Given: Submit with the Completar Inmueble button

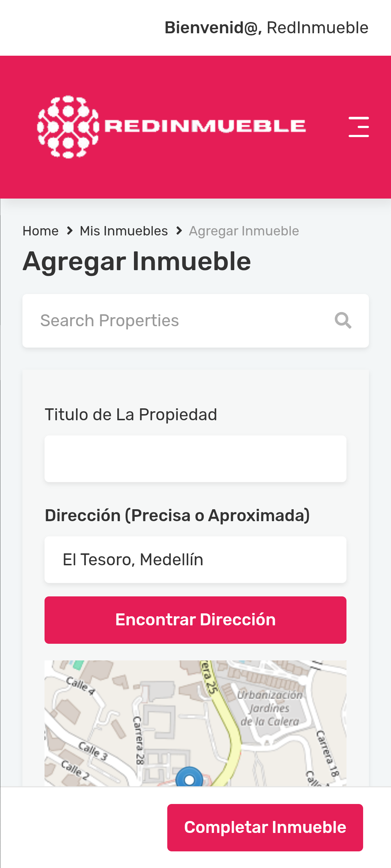Looking at the screenshot, I should point(265,827).
